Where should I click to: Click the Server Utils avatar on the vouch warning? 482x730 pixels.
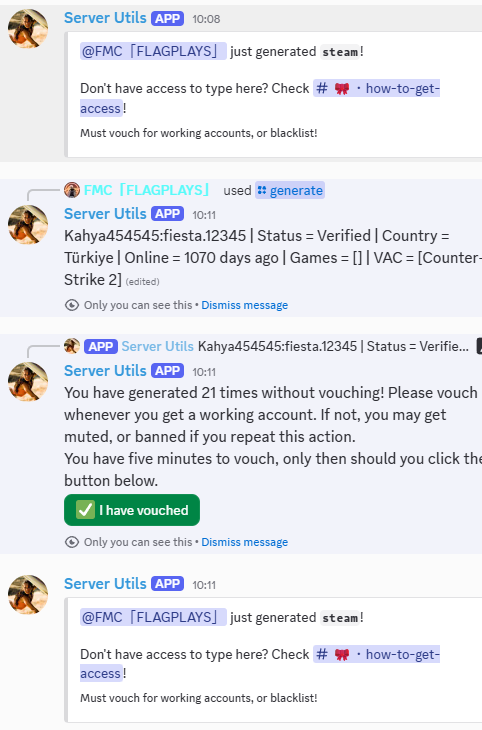tap(28, 382)
